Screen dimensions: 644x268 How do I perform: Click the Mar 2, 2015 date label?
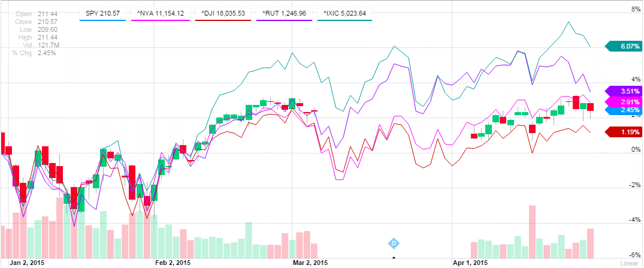point(310,263)
